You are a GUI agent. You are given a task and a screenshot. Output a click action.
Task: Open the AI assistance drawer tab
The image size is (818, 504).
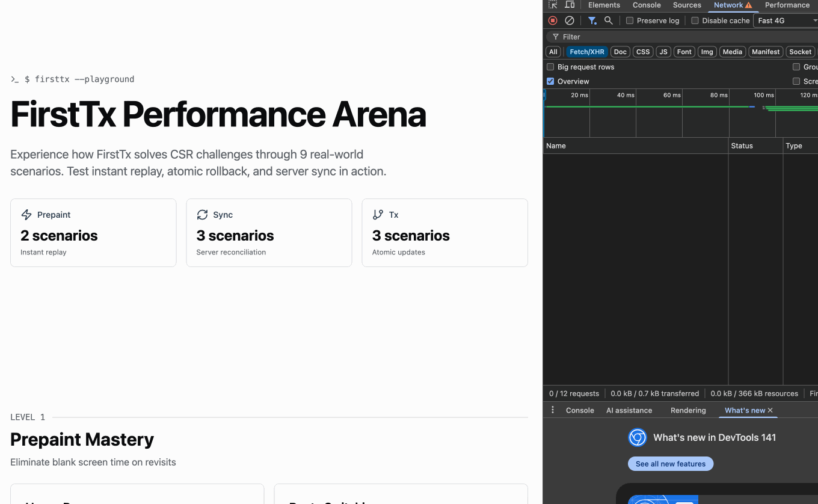tap(629, 410)
